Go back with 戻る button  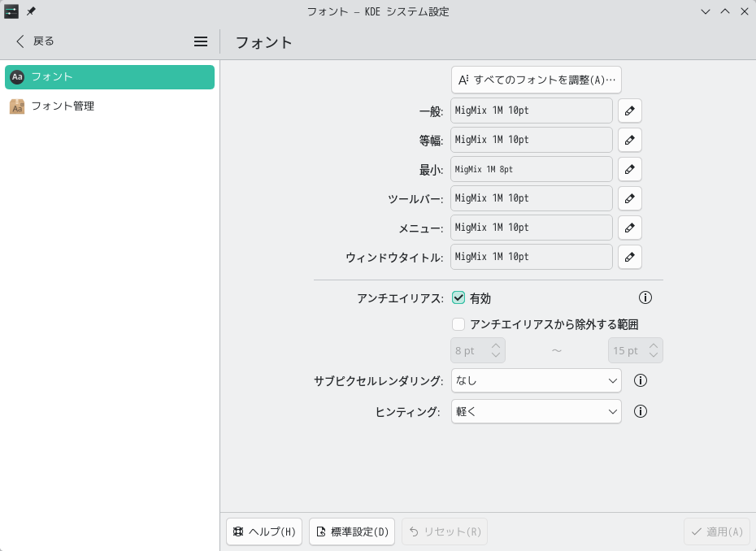click(35, 41)
